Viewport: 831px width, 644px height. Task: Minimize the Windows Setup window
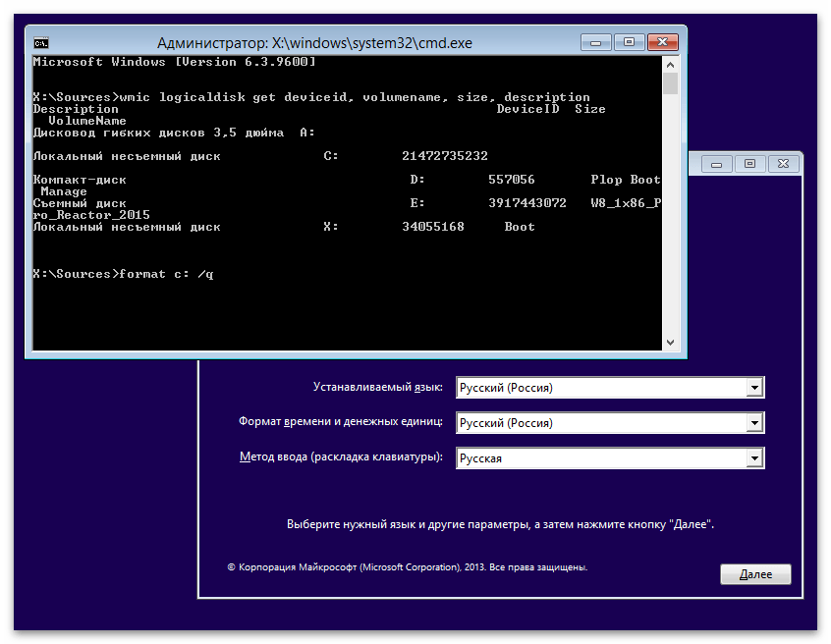[x=716, y=164]
